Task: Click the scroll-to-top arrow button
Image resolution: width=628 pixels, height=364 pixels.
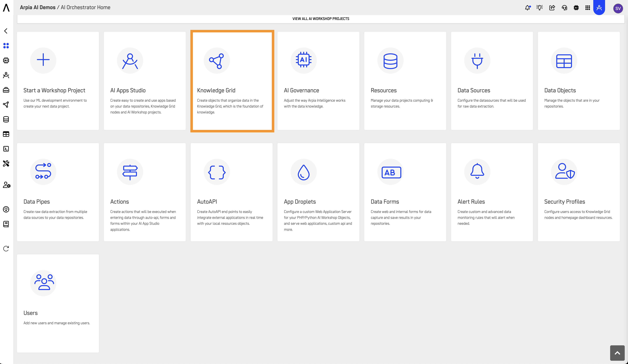Action: [617, 353]
